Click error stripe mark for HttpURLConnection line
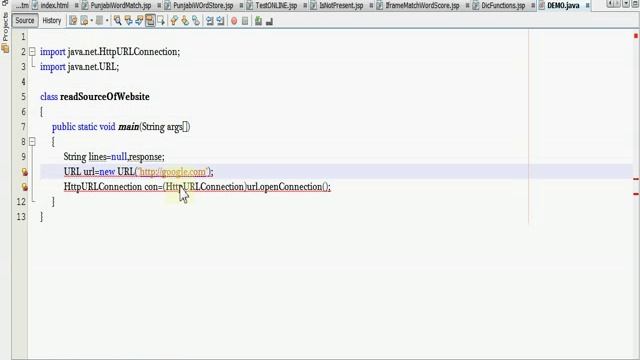This screenshot has width=640, height=360. tap(636, 193)
